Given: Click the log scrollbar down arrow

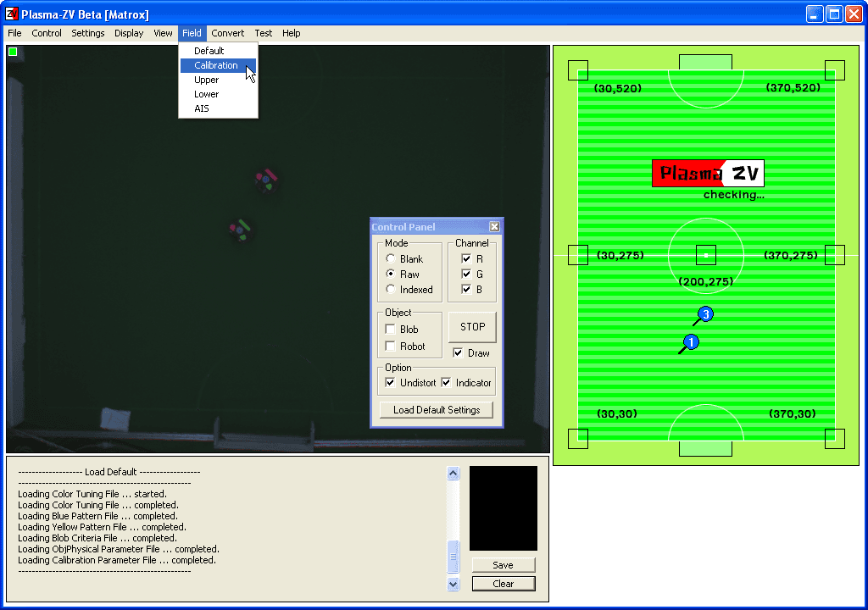Looking at the screenshot, I should [x=453, y=584].
